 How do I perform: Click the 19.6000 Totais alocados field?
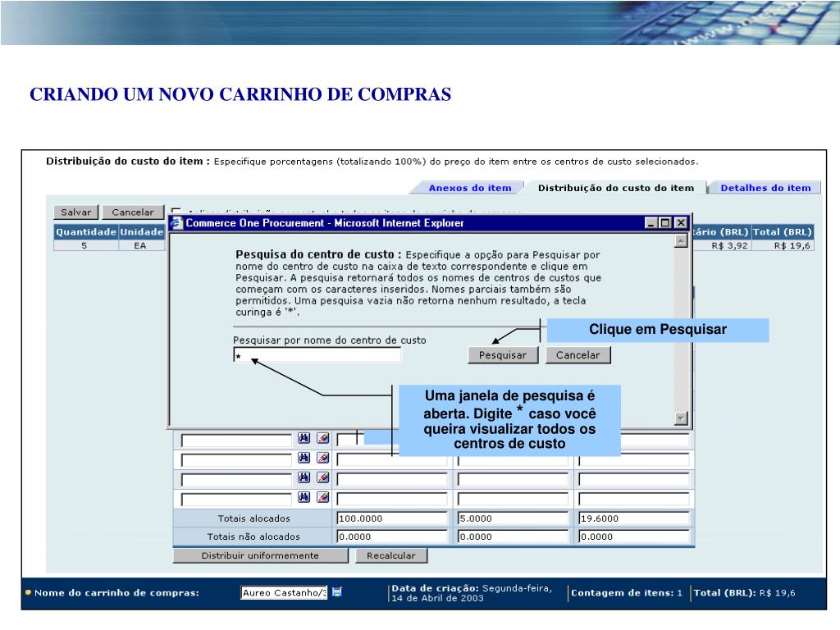(634, 518)
